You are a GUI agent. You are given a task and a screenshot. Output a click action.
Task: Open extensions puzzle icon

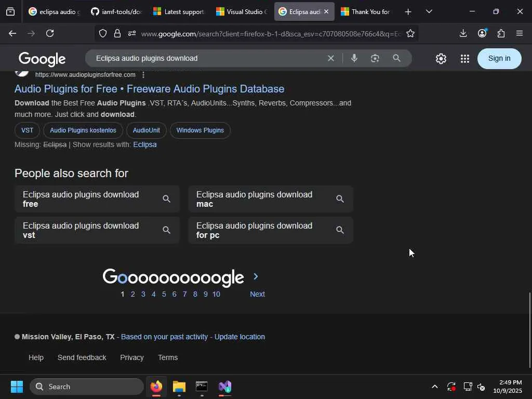tap(501, 33)
